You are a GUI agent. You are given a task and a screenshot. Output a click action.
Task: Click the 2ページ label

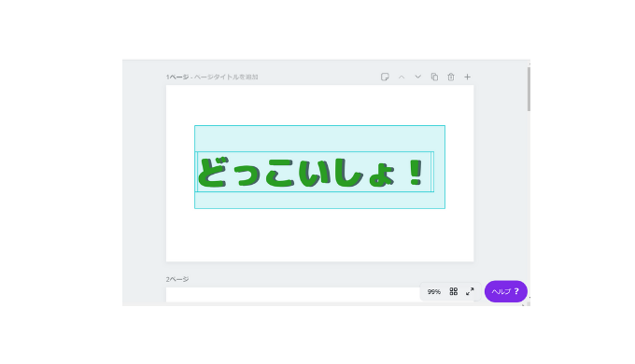[x=177, y=279]
